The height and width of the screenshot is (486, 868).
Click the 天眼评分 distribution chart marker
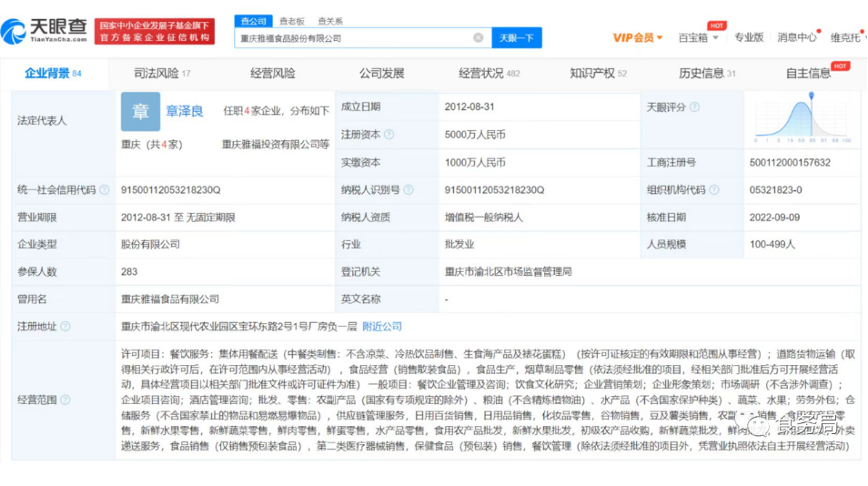[x=811, y=95]
